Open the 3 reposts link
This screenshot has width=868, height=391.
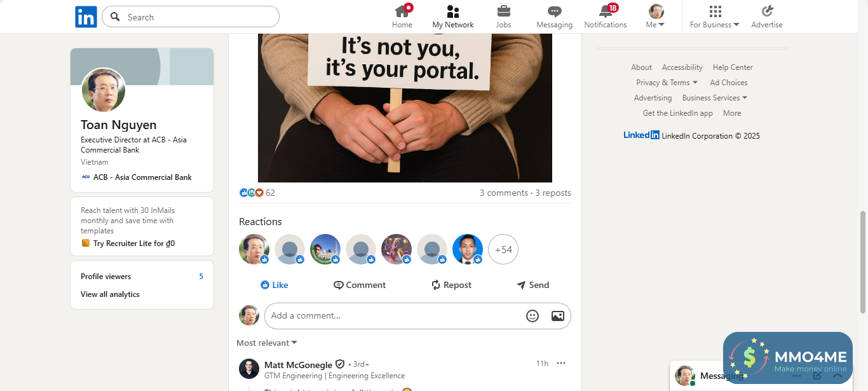coord(553,193)
